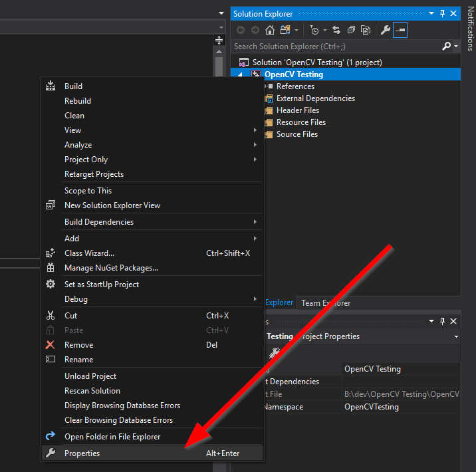Screen dimensions: 476x472
Task: Select Source Files folder
Action: pyautogui.click(x=297, y=134)
